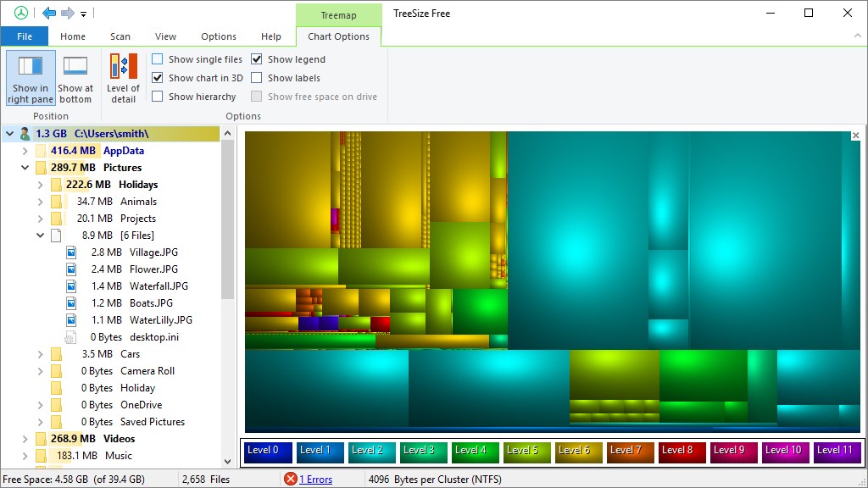The height and width of the screenshot is (488, 868).
Task: Close the treemap chart pane
Action: [855, 136]
